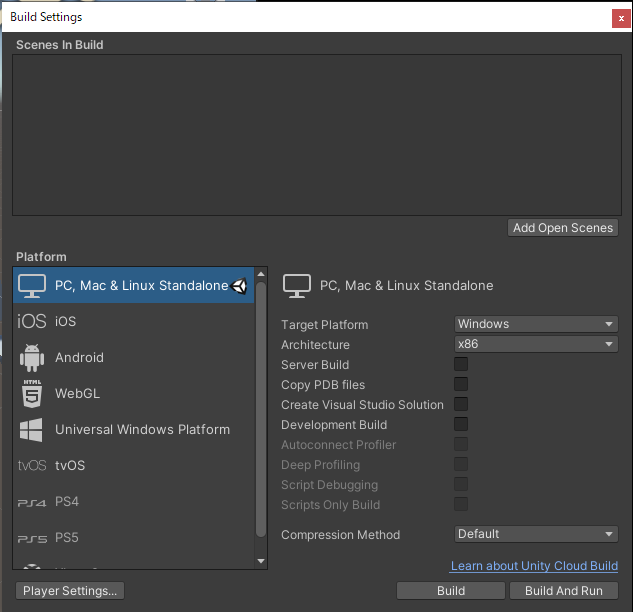Enable the Development Build checkbox
Viewport: 633px width, 612px height.
461,424
